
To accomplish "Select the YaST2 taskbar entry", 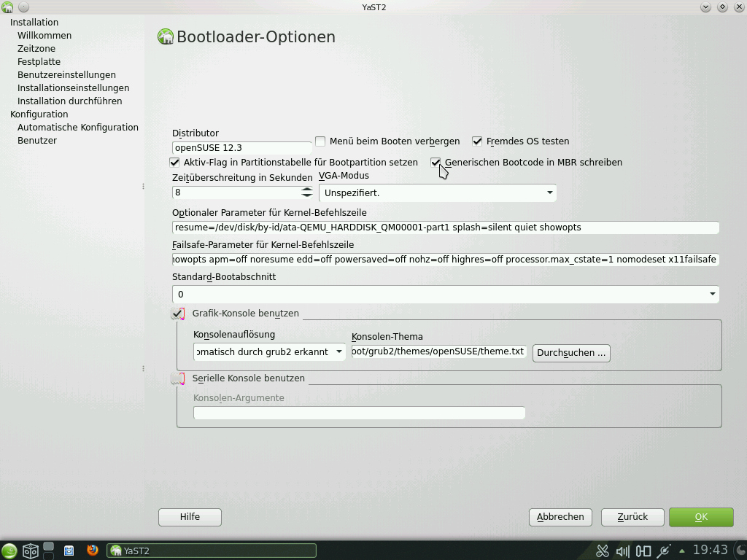I will click(x=211, y=551).
